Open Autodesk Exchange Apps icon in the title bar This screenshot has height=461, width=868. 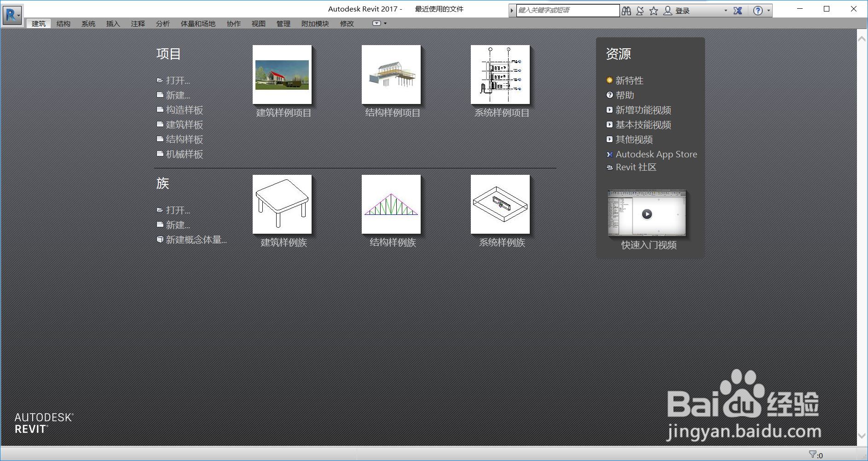[x=738, y=11]
